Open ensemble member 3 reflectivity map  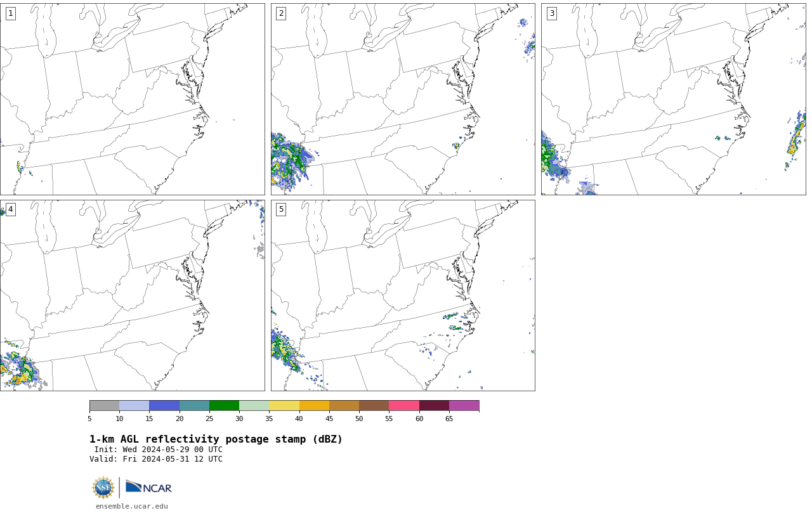673,99
